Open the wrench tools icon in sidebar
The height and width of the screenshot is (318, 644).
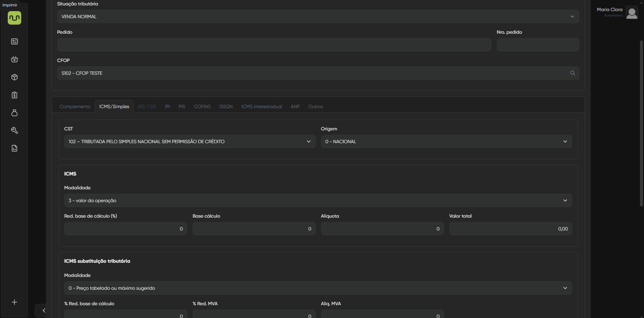(x=14, y=130)
